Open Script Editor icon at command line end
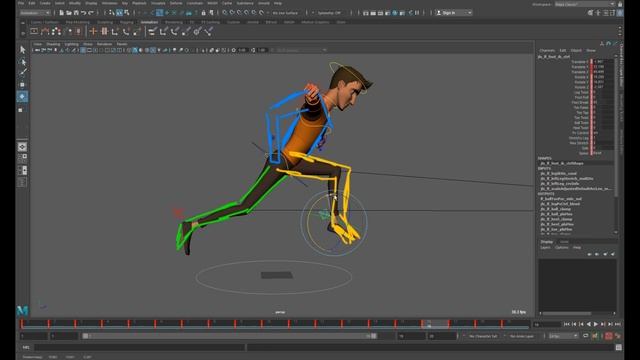Screen dimensions: 640x360 click(619, 347)
